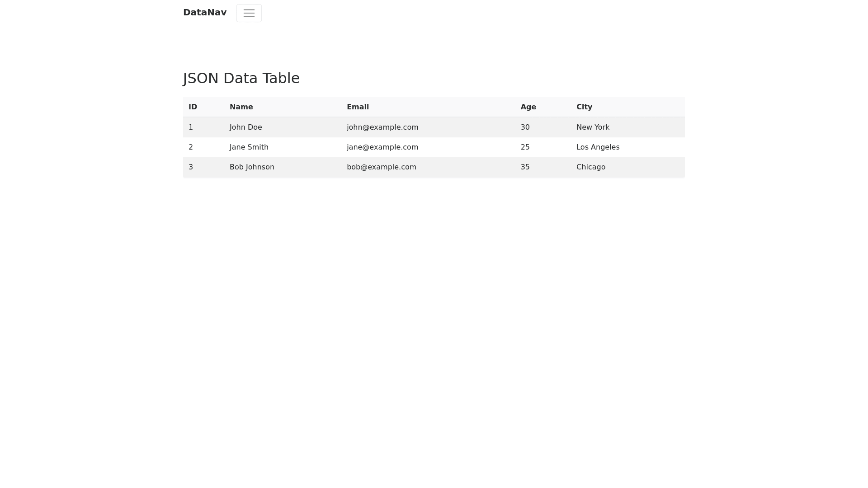Viewport: 868px width, 488px height.
Task: Select the age 25 cell
Action: [525, 147]
